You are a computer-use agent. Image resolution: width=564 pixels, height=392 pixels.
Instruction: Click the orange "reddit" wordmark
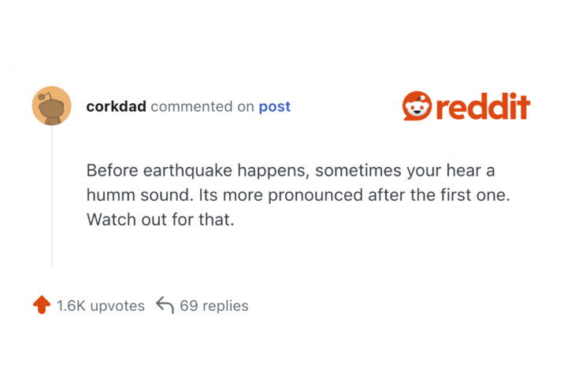click(x=482, y=106)
